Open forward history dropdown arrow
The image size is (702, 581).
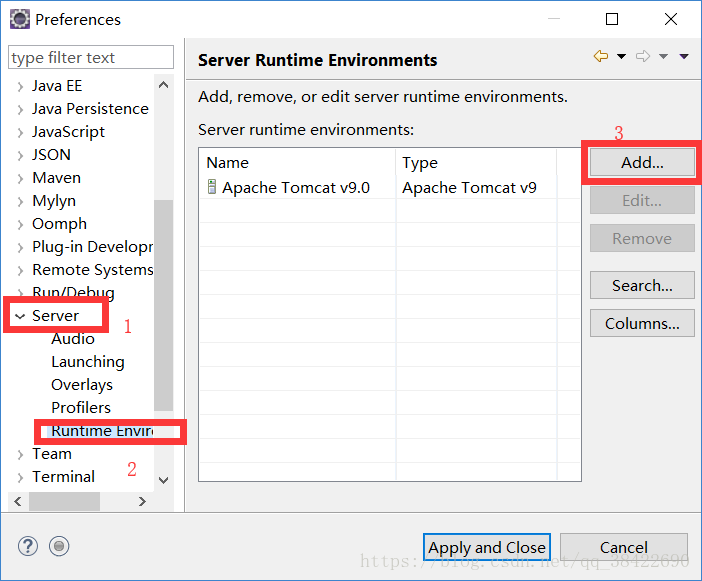coord(663,57)
